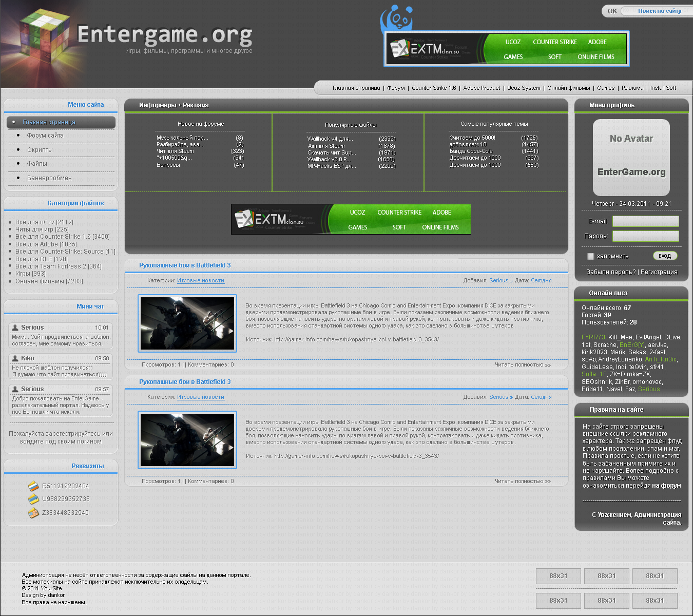This screenshot has width=693, height=616.
Task: Select 'Баннерообмен' in site menu
Action: 49,178
